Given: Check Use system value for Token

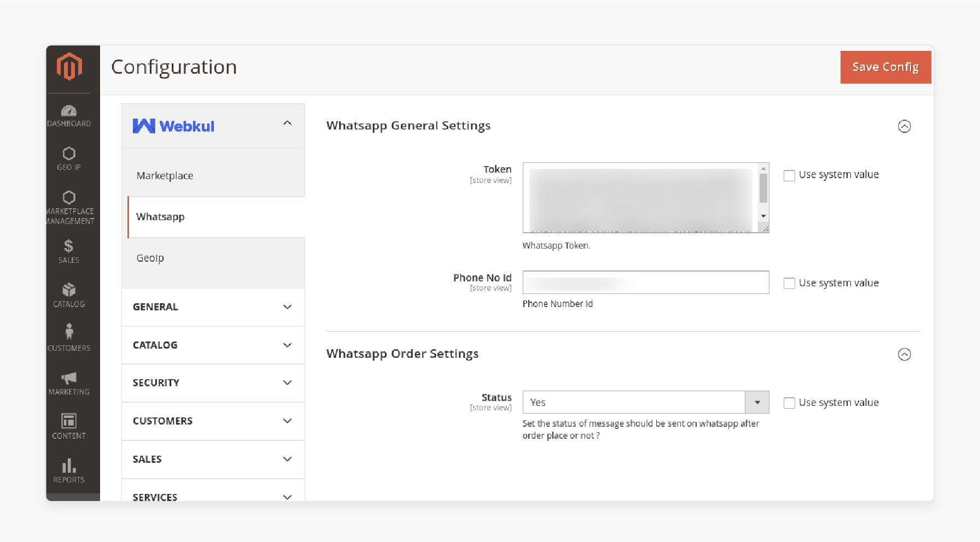Looking at the screenshot, I should click(x=789, y=175).
